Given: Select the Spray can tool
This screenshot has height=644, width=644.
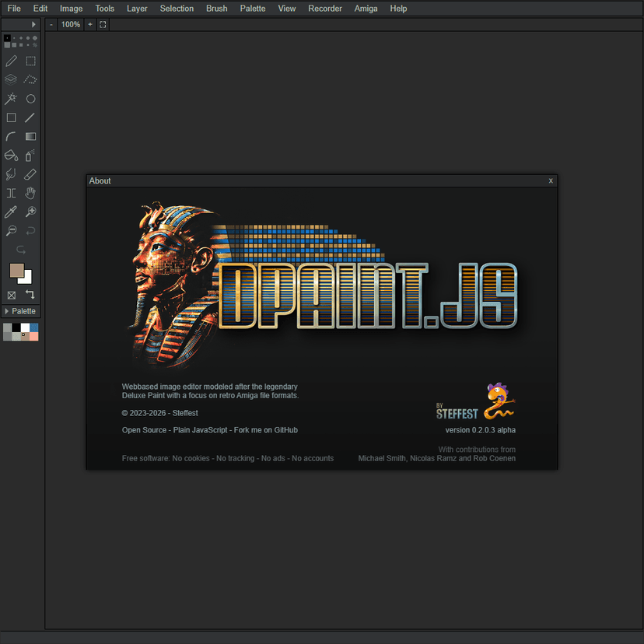Looking at the screenshot, I should (30, 156).
